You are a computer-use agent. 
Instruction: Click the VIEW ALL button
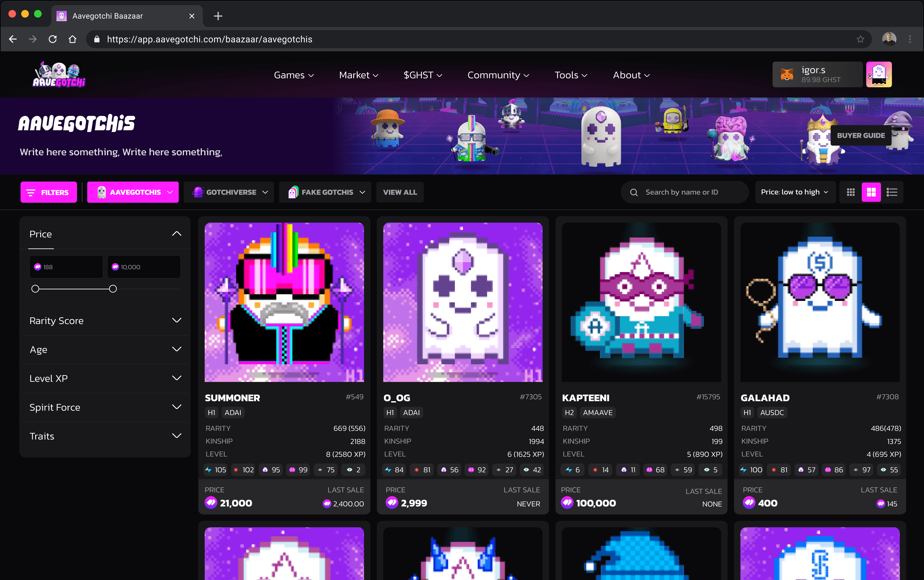pos(400,192)
